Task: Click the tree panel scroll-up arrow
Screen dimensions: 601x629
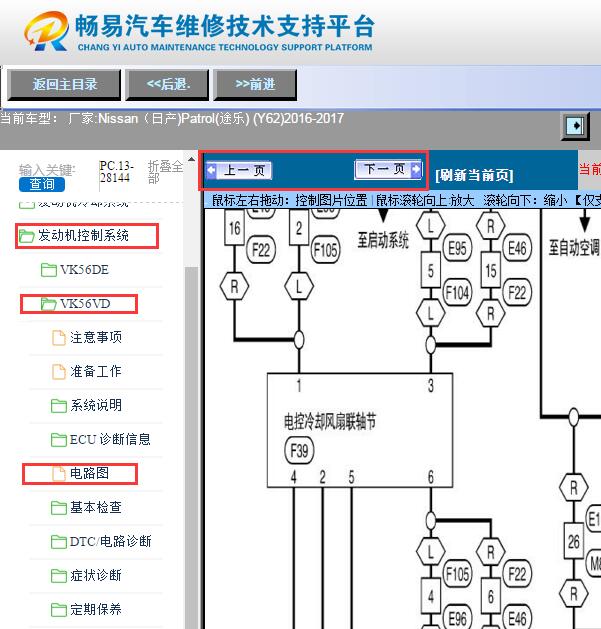Action: tap(191, 160)
